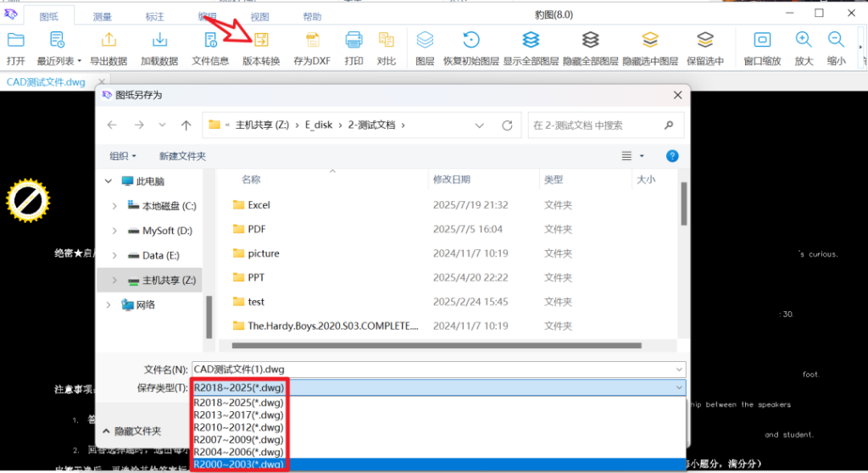
Task: Click the 对比 compare icon
Action: [386, 40]
